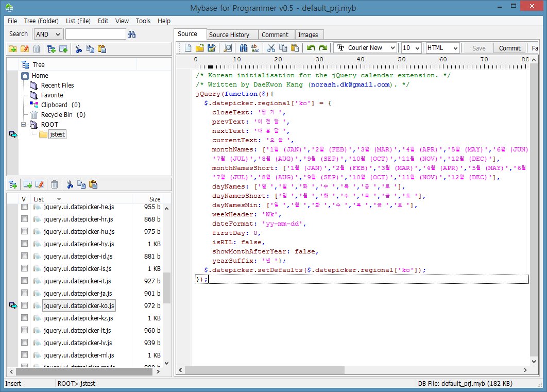Viewport: 547px width, 392px height.
Task: Click the redo arrow in editor toolbar
Action: tap(322, 48)
